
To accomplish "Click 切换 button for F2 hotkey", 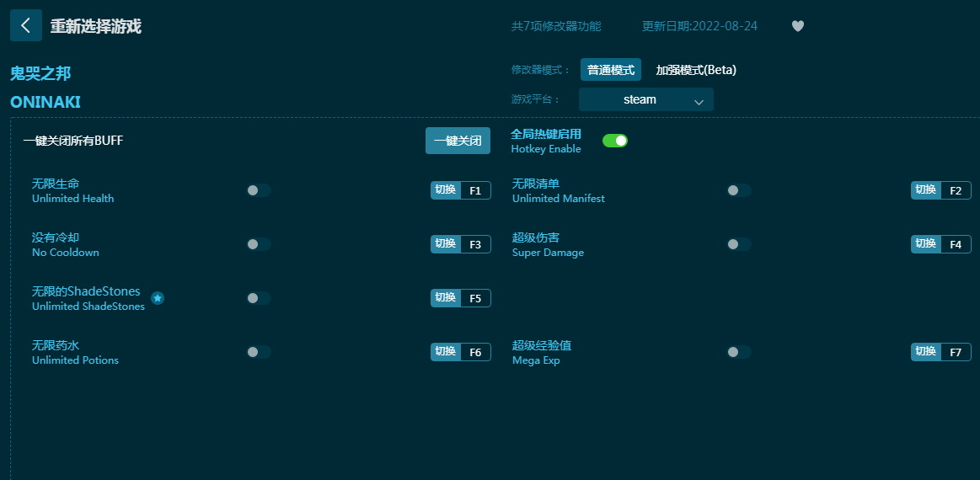I will tap(925, 190).
